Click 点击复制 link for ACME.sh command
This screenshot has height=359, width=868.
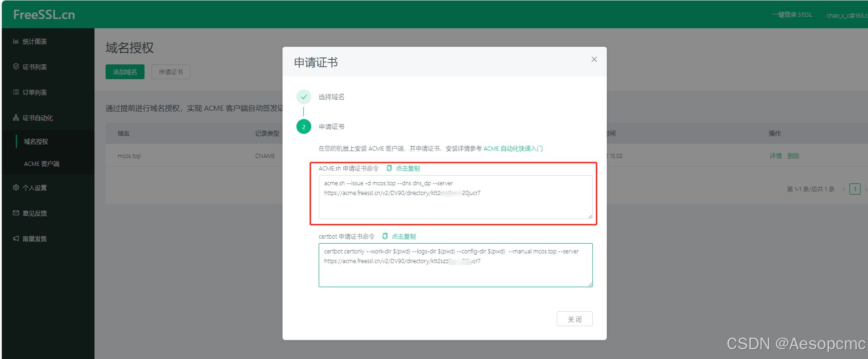408,168
